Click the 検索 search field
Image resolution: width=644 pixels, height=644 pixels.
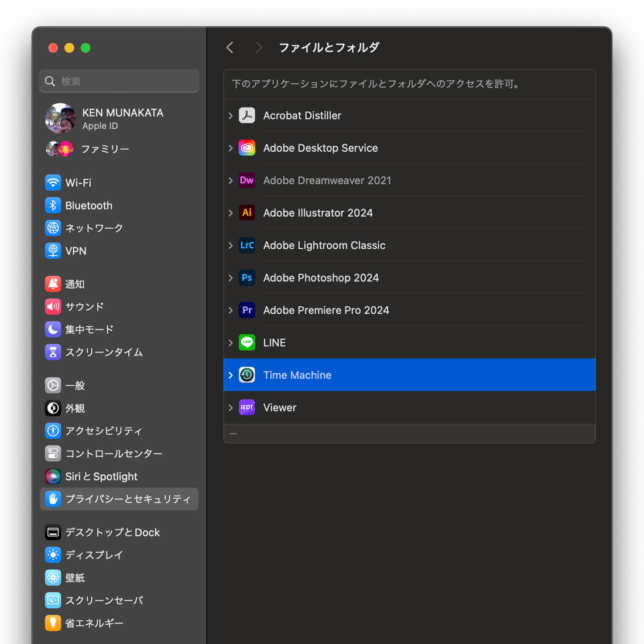tap(119, 81)
